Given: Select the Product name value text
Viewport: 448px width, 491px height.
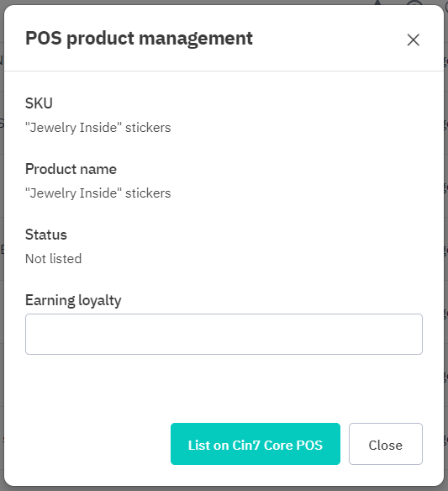Looking at the screenshot, I should 98,193.
